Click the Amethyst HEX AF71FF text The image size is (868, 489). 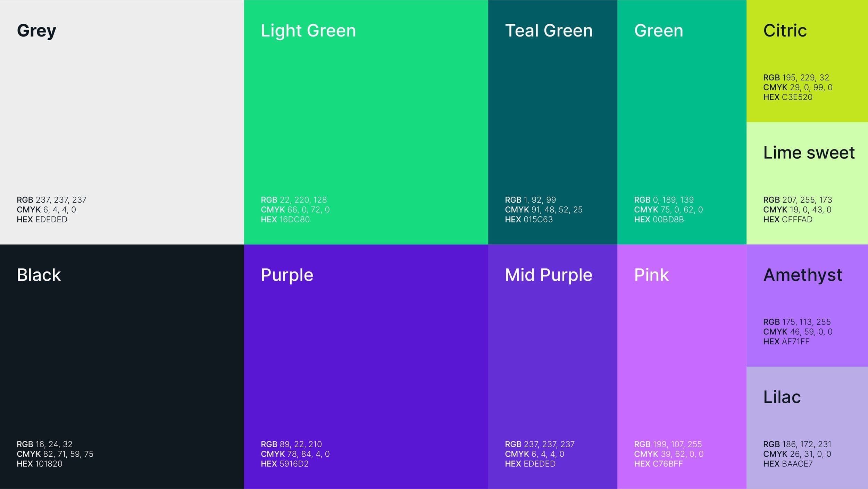click(786, 342)
